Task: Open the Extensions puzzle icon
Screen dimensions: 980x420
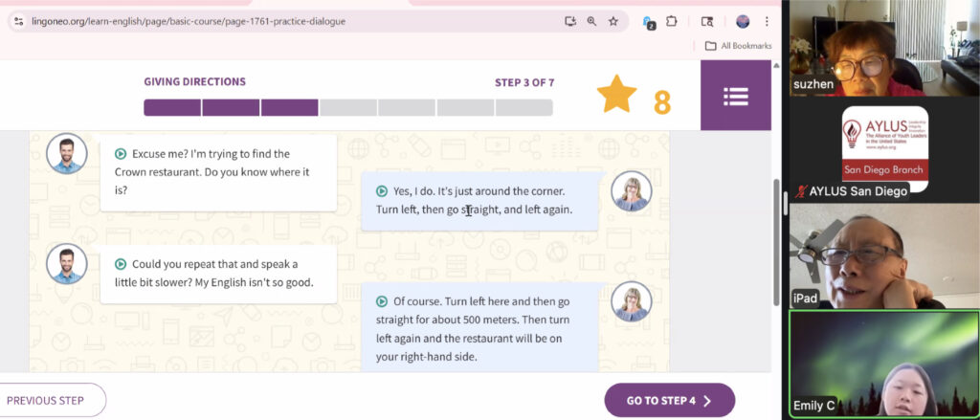Action: click(x=672, y=21)
